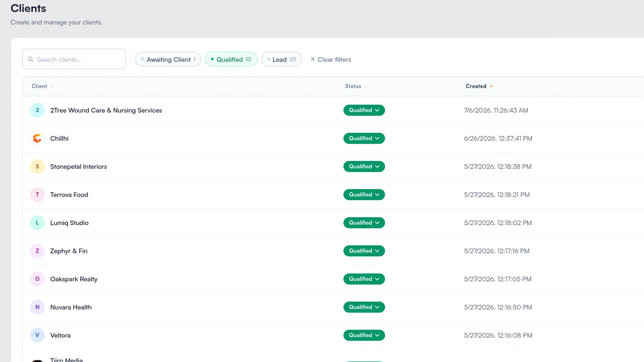Click the search magnifier icon
644x362 pixels.
click(31, 60)
